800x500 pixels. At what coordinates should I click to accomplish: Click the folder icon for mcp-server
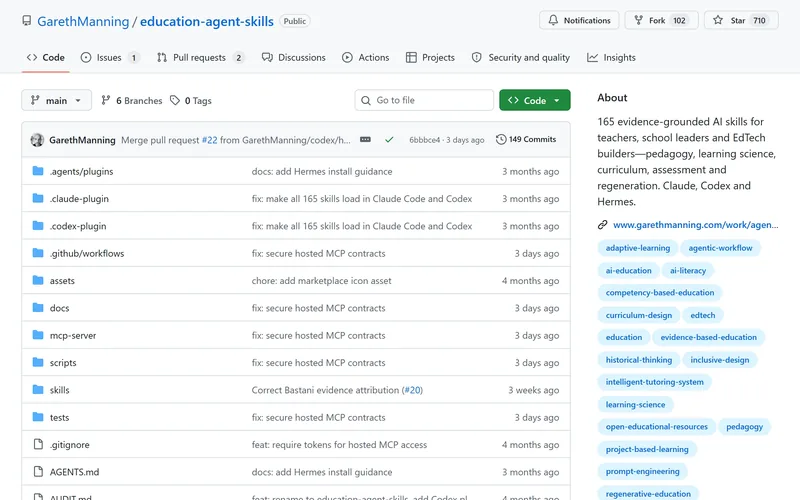[38, 335]
